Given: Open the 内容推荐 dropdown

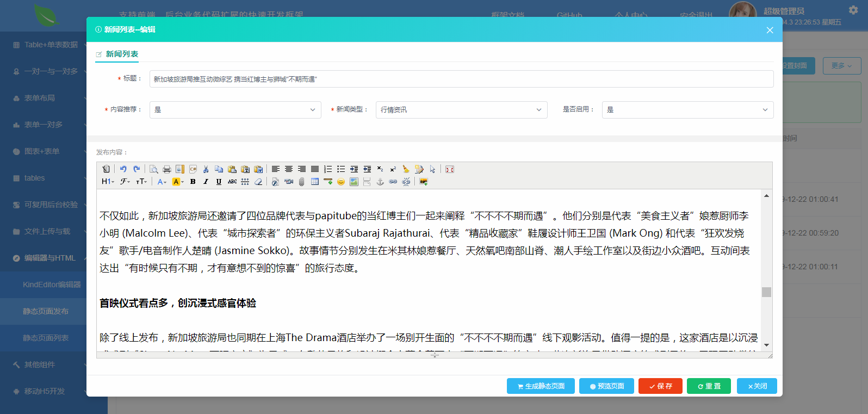Looking at the screenshot, I should point(235,110).
